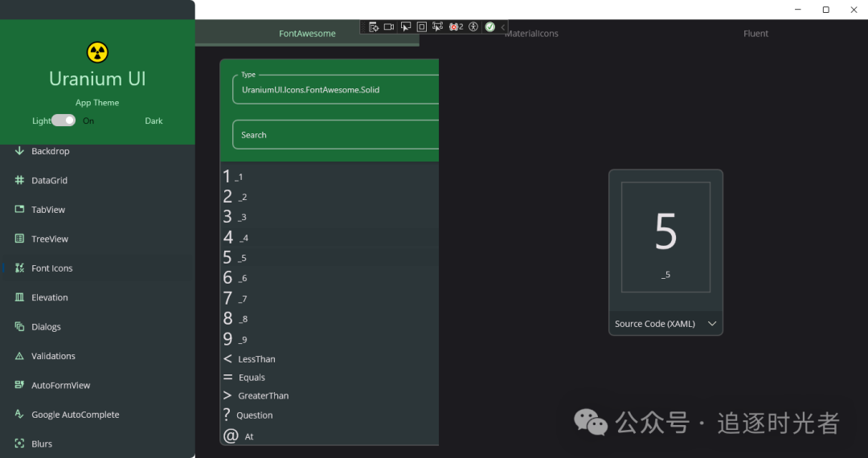868x458 pixels.
Task: Switch to the Fluent tab
Action: tap(755, 34)
